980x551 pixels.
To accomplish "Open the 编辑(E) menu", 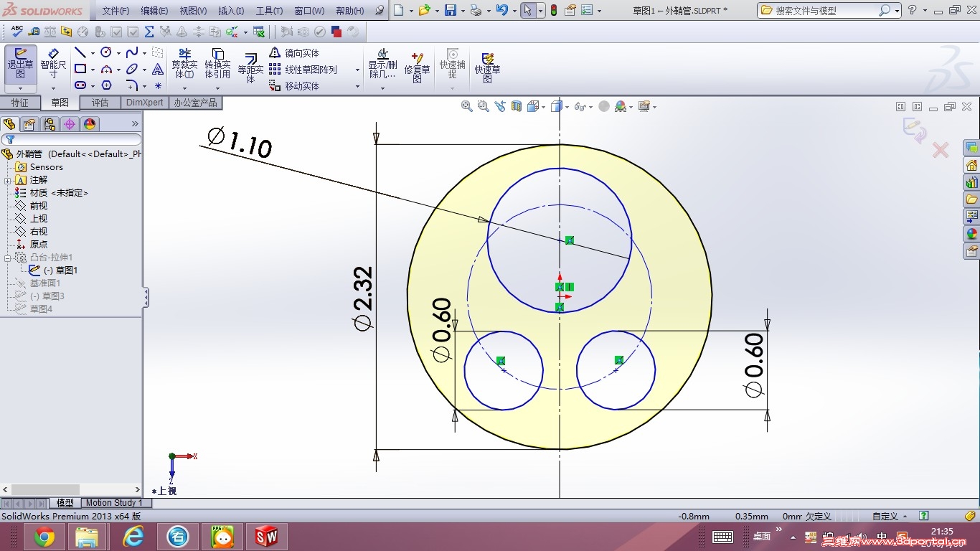I will tap(154, 11).
